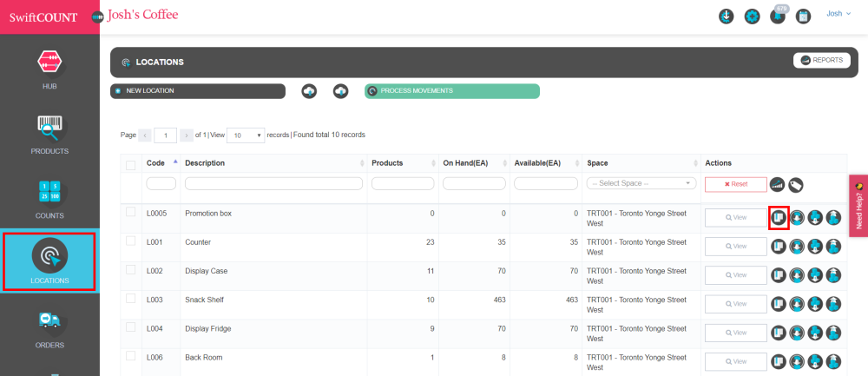This screenshot has height=376, width=868.
Task: Open the HUB section in the sidebar
Action: (49, 69)
